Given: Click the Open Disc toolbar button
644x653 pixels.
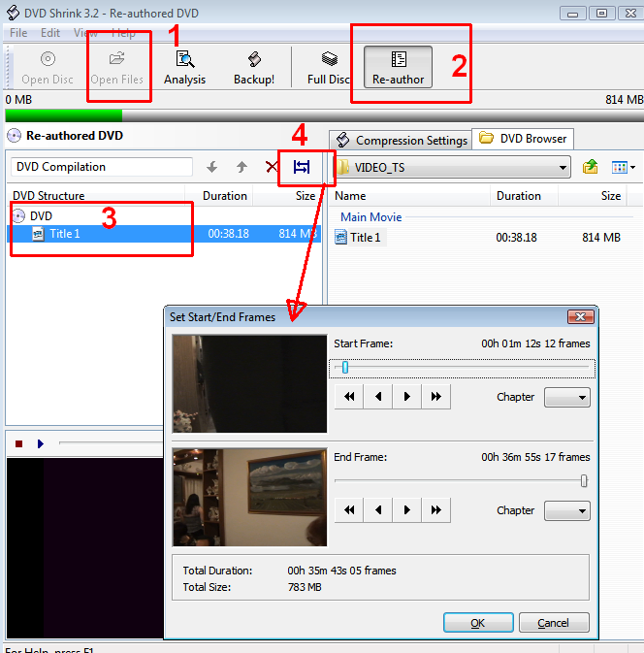Looking at the screenshot, I should [x=48, y=68].
